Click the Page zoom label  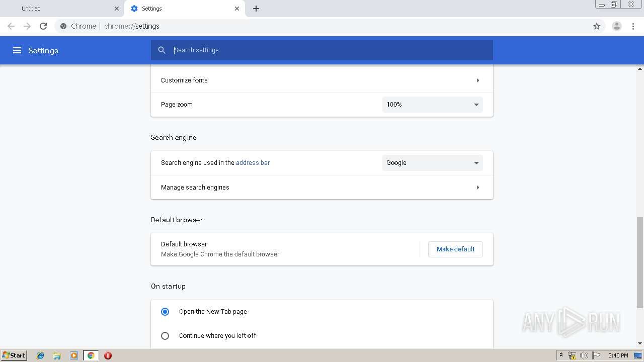177,105
